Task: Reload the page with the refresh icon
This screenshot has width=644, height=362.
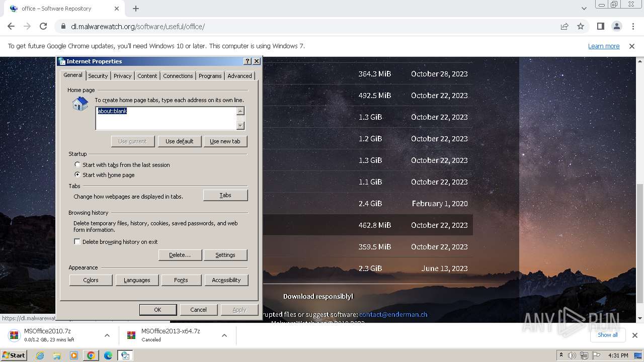Action: (x=43, y=26)
